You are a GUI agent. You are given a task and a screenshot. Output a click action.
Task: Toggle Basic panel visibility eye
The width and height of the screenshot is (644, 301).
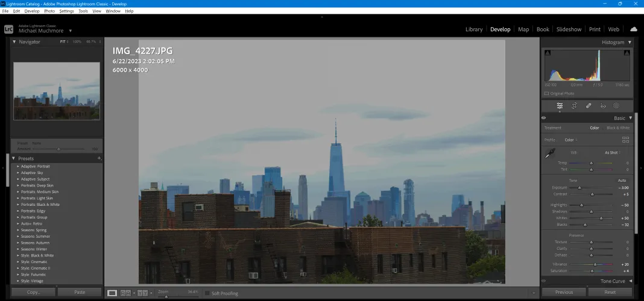coord(544,118)
